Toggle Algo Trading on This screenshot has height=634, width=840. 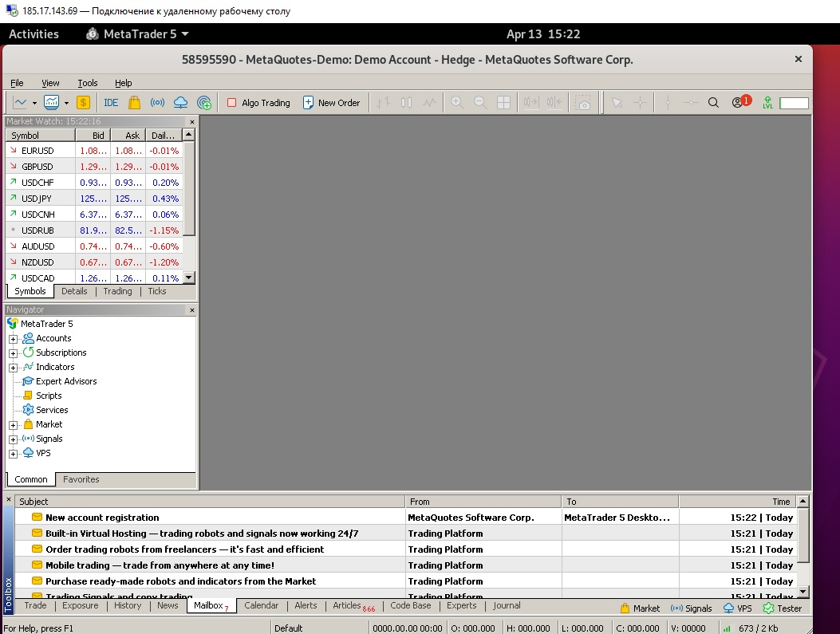coord(258,103)
